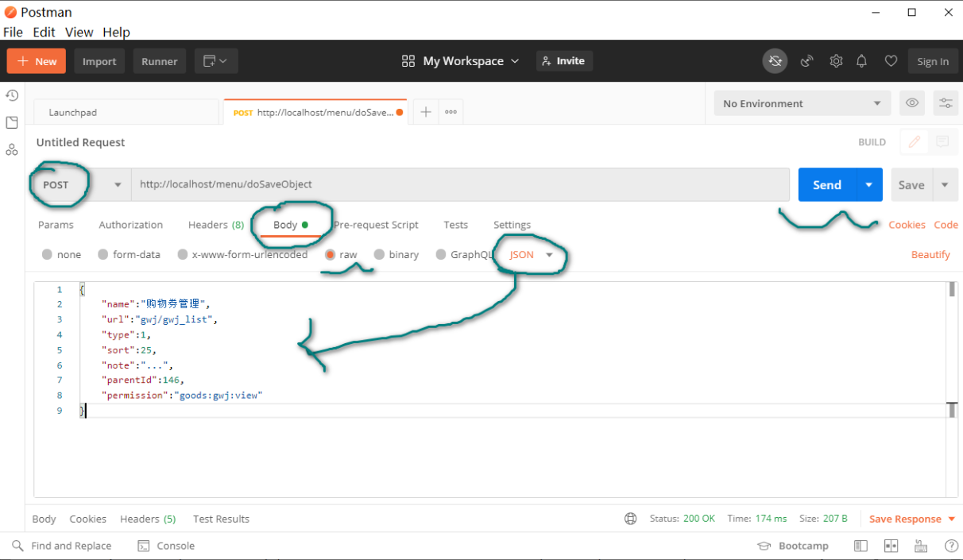The width and height of the screenshot is (963, 560).
Task: Click the Import button
Action: coord(99,61)
